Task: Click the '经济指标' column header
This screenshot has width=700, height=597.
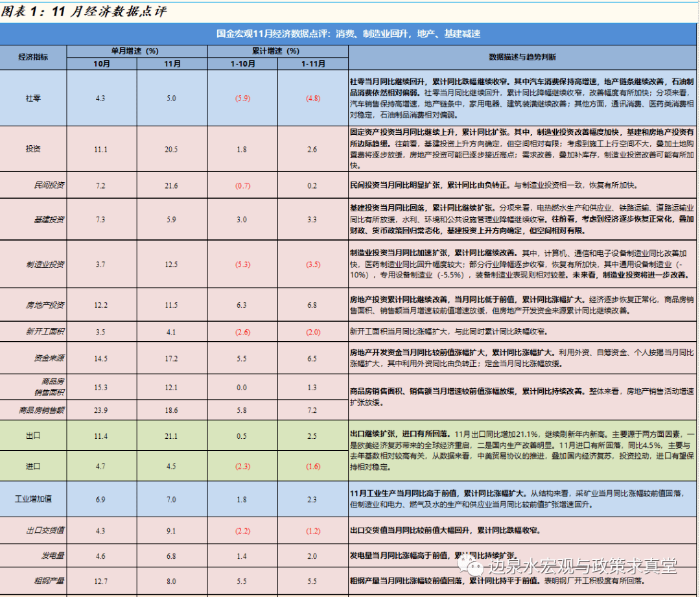Action: point(33,57)
